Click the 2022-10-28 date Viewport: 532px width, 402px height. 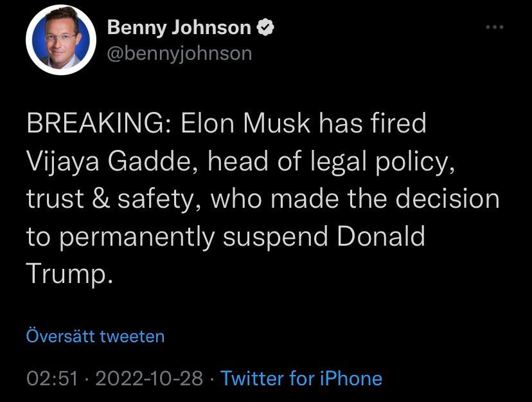[150, 378]
